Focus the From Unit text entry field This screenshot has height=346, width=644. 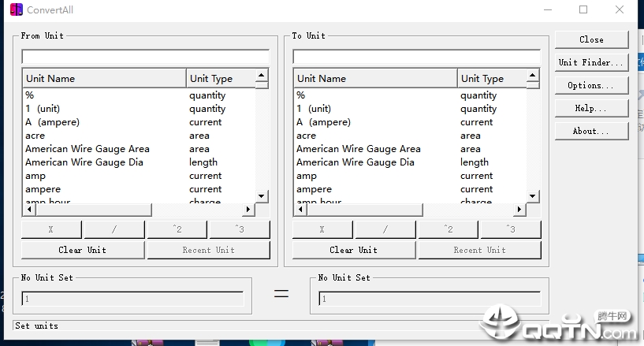(x=145, y=57)
